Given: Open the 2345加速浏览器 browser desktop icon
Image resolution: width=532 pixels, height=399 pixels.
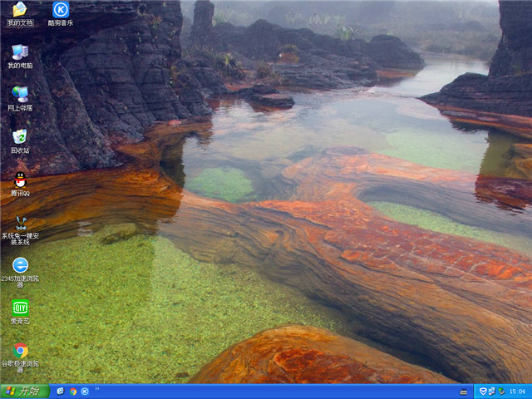Looking at the screenshot, I should coord(20,264).
